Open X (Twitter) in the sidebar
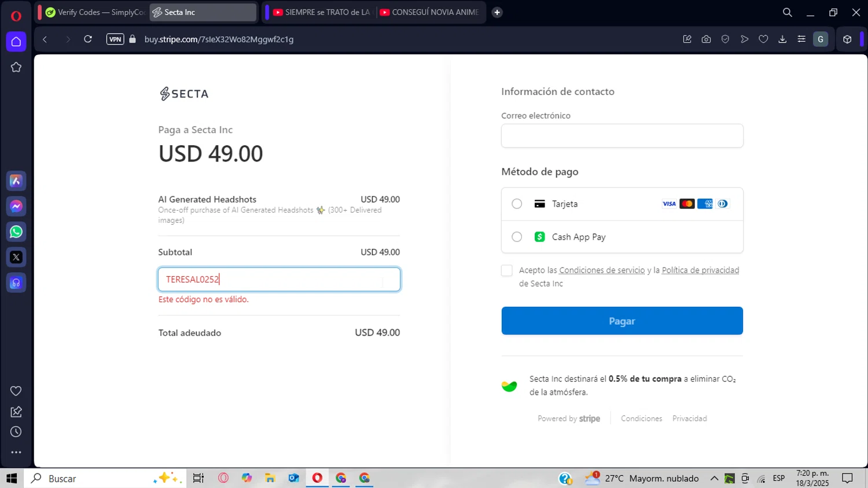 [x=16, y=258]
